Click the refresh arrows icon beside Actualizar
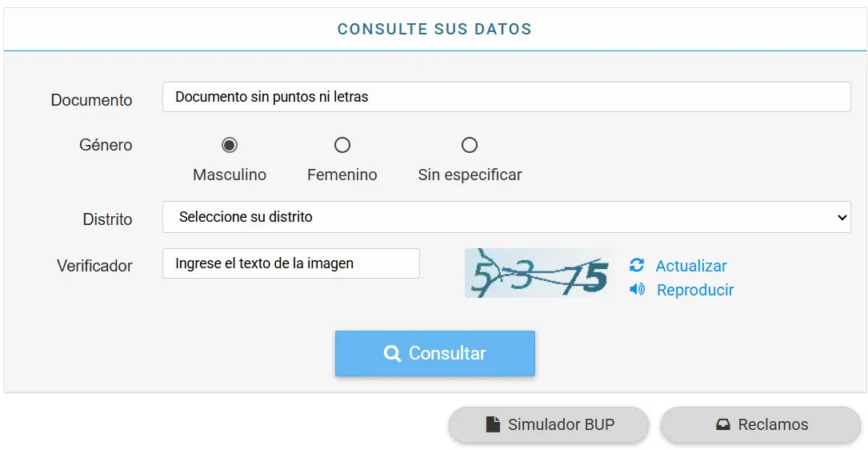 point(637,265)
